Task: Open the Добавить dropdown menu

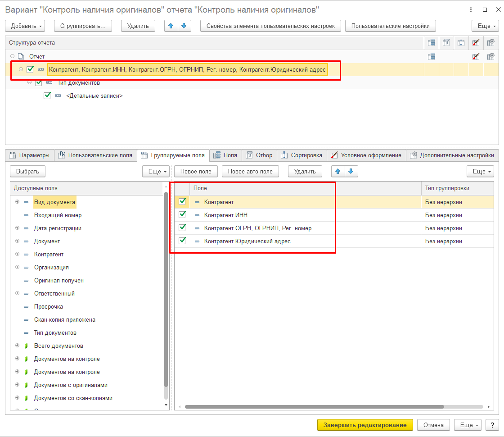Action: coord(25,26)
